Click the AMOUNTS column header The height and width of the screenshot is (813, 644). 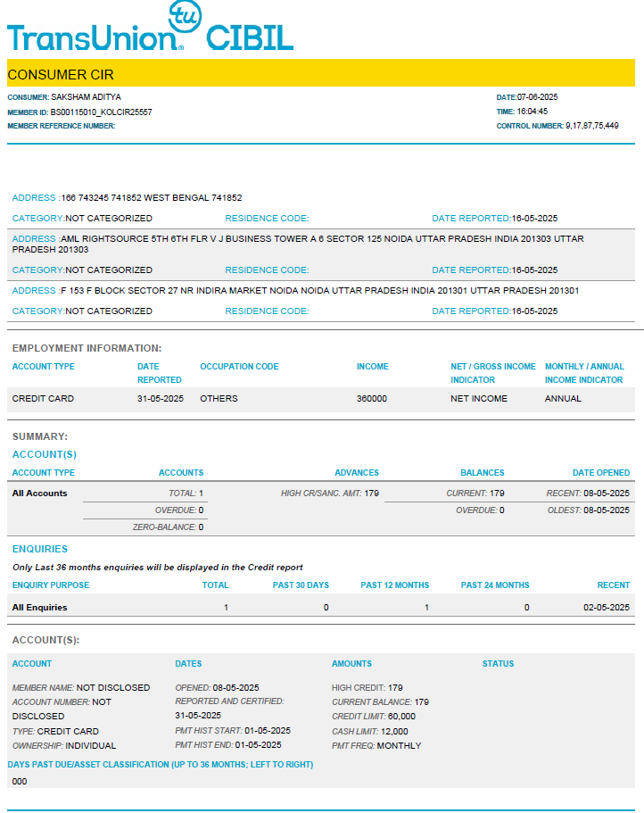pos(351,664)
